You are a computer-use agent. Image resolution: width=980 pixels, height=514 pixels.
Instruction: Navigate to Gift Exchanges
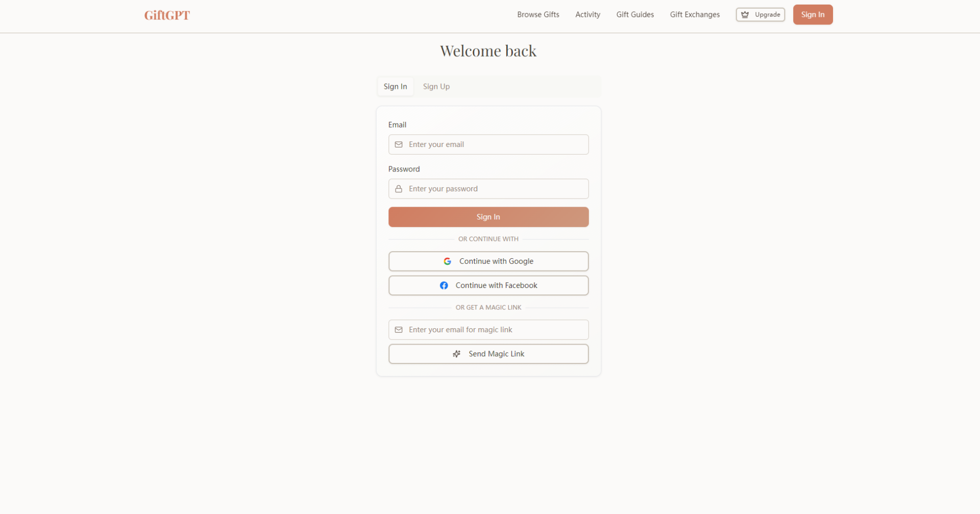point(695,15)
